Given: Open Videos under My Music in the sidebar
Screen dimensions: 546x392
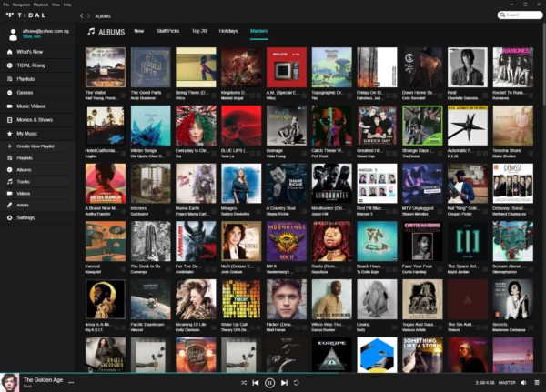Looking at the screenshot, I should tap(24, 194).
